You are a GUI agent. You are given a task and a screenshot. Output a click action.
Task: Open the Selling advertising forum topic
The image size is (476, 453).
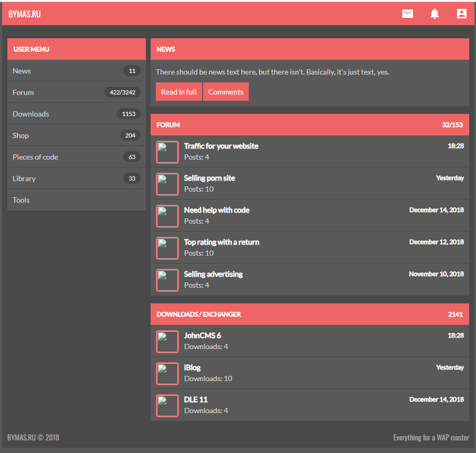tap(213, 274)
